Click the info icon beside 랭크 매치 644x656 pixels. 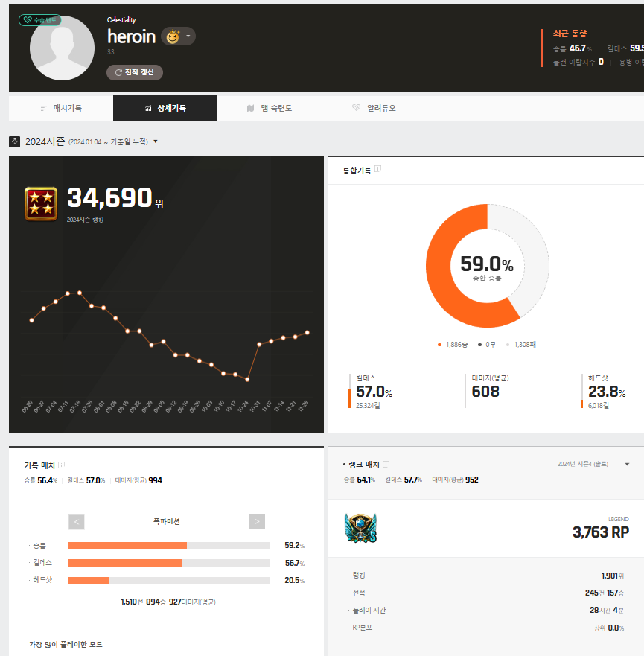click(386, 464)
